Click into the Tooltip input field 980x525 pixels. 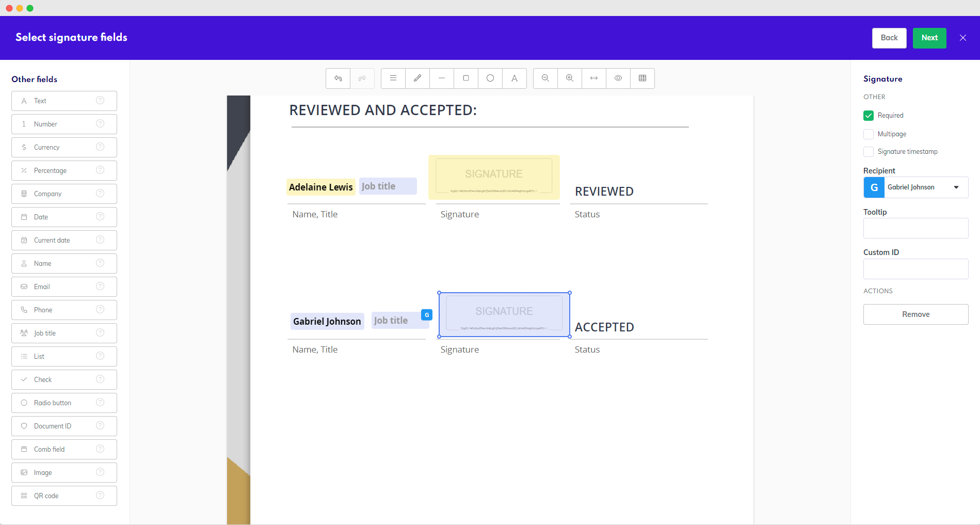click(915, 228)
